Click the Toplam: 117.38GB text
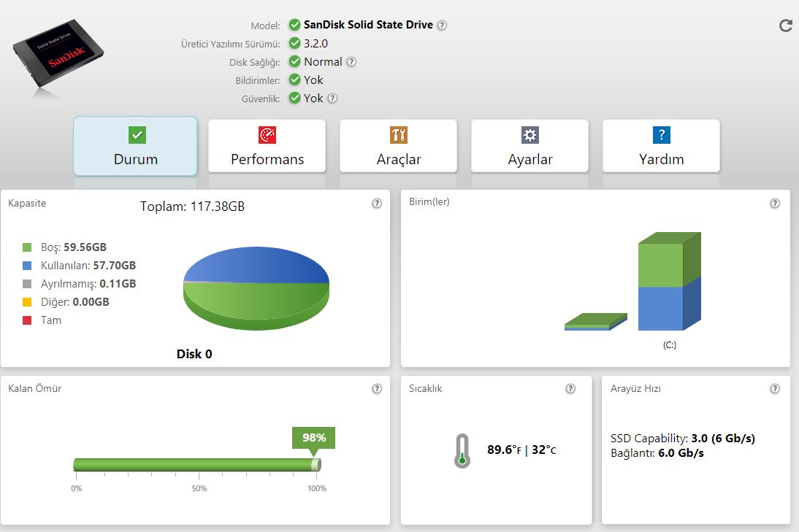Screen dimensions: 799x532 (x=193, y=207)
